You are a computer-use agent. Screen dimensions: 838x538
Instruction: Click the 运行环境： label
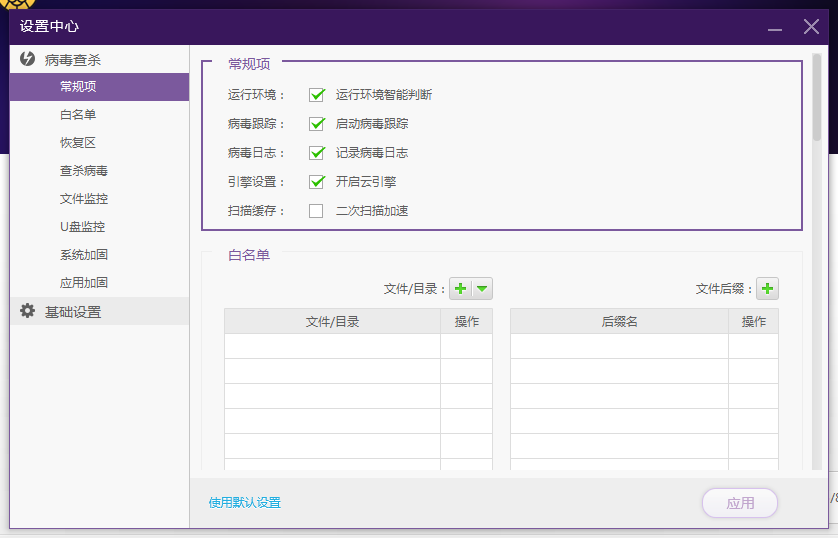pyautogui.click(x=257, y=95)
